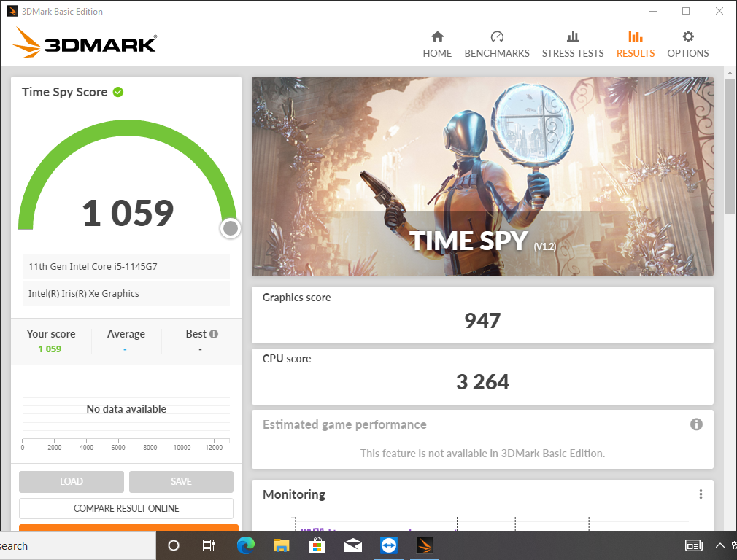Click the scrollbar up arrow
The height and width of the screenshot is (560, 737).
[x=730, y=73]
